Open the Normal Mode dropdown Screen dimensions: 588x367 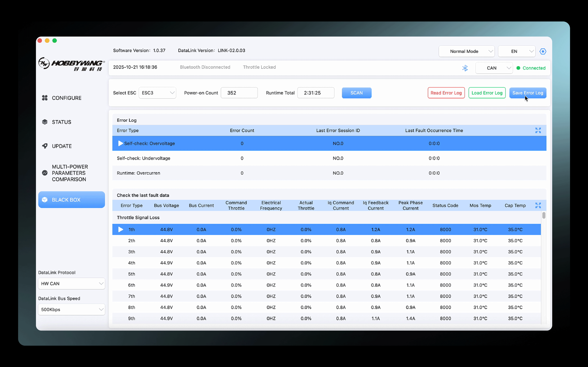467,51
